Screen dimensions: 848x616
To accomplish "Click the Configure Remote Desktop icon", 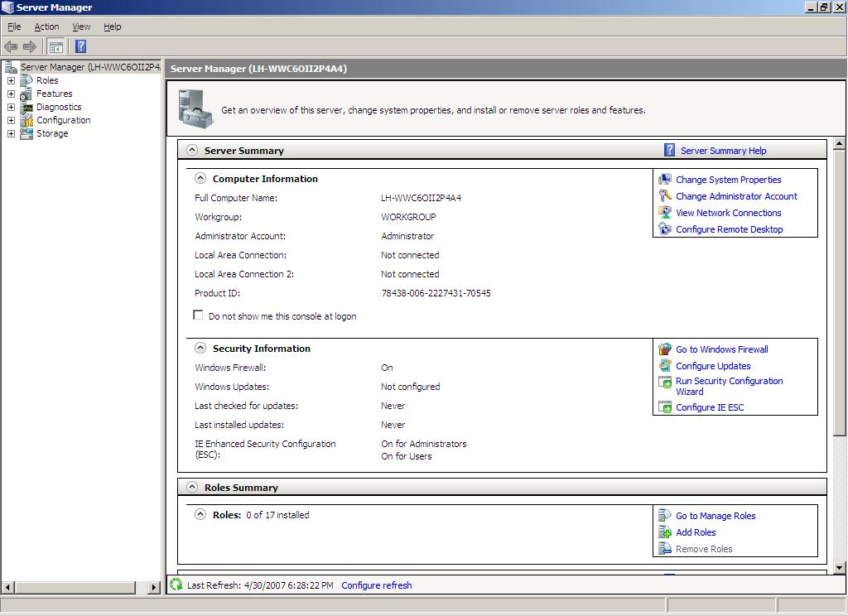I will tap(665, 229).
